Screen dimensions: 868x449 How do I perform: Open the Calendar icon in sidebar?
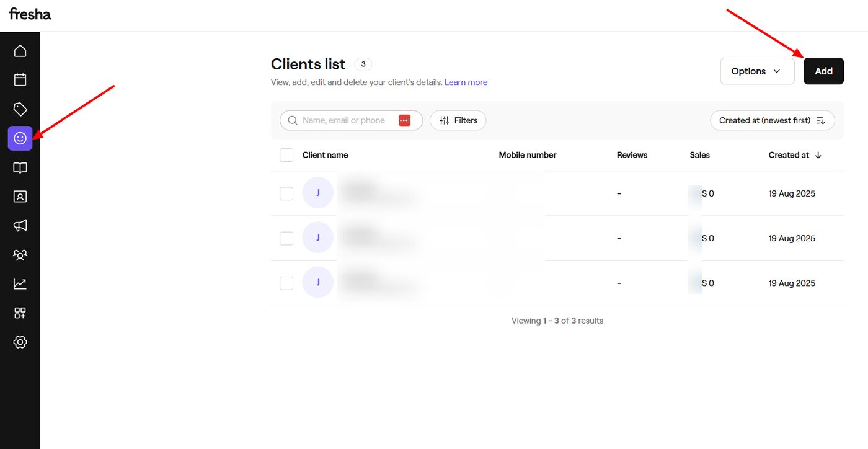click(x=20, y=79)
